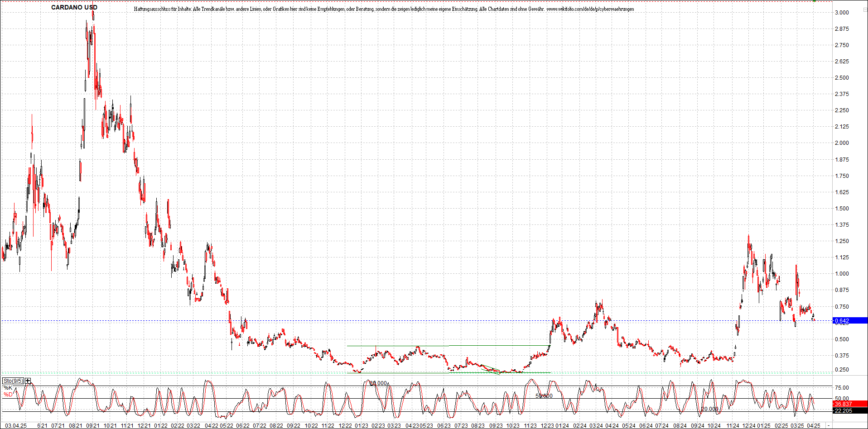Click the + icon next to Sto(9/5)
Screen dimensions: 868x429
point(27,381)
